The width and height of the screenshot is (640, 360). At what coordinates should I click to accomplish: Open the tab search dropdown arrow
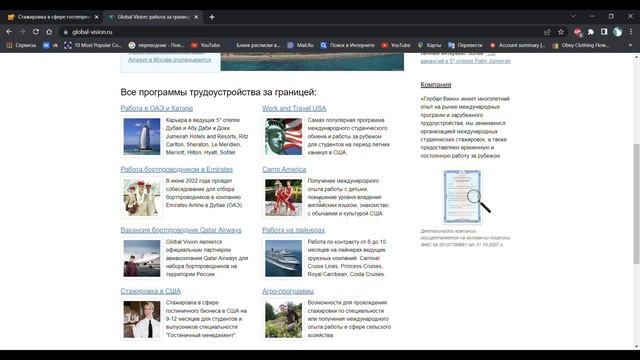pyautogui.click(x=573, y=16)
